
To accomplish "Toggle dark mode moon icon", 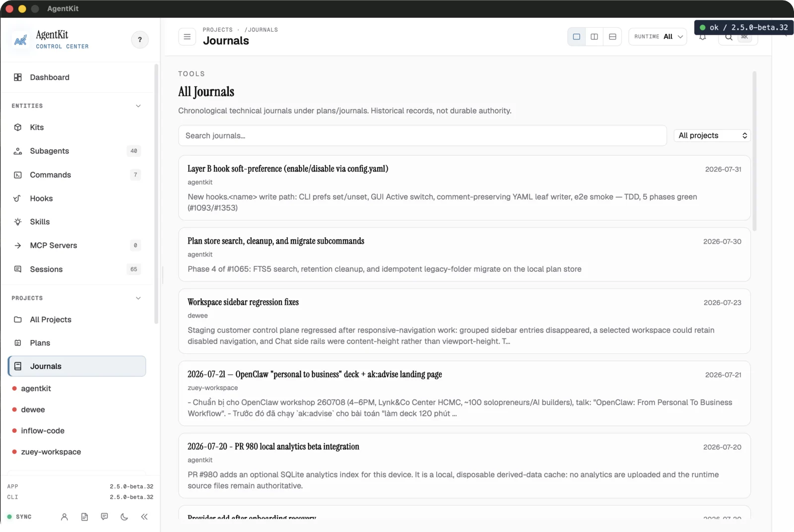I will point(124,517).
